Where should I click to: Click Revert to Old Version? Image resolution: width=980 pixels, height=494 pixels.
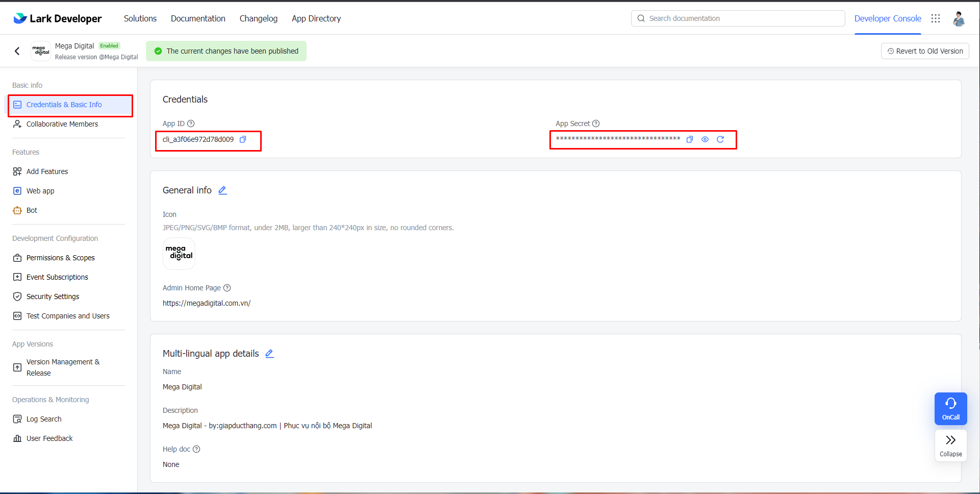click(924, 51)
